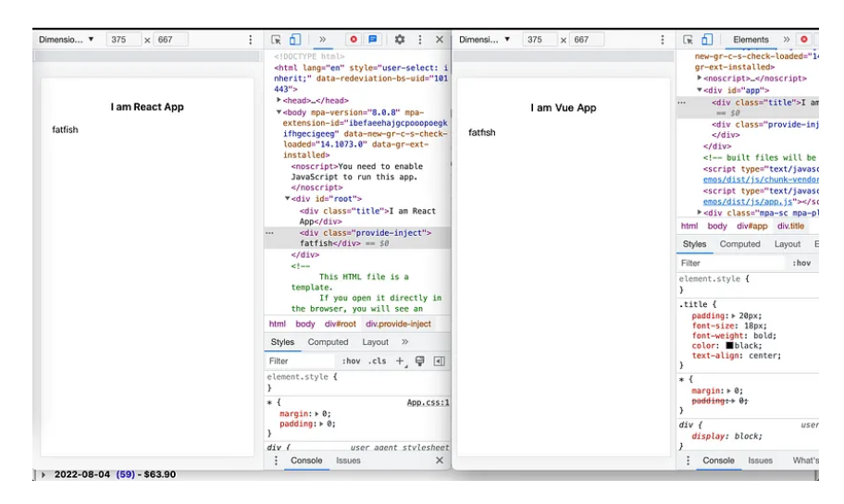Toggle .cls class editor in left DevTools
Screen dimensions: 844x504
(377, 361)
